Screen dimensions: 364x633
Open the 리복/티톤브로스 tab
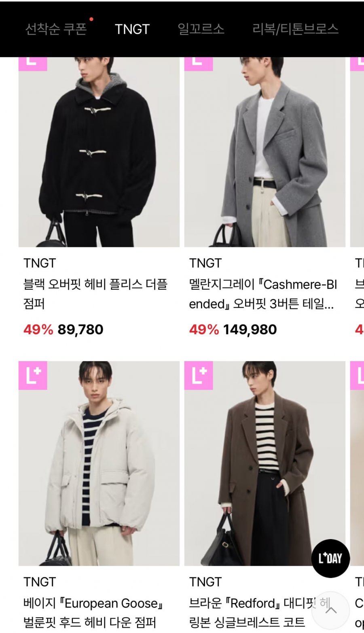[x=295, y=29]
